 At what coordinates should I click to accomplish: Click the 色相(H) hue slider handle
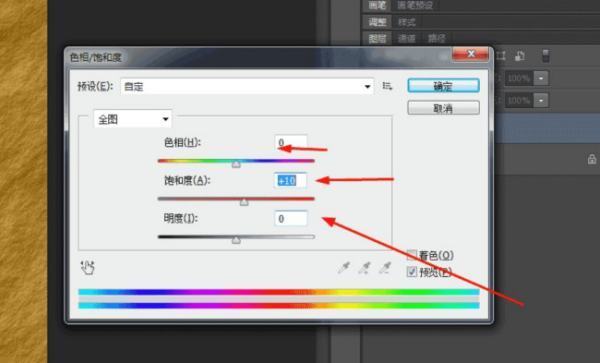pos(236,164)
